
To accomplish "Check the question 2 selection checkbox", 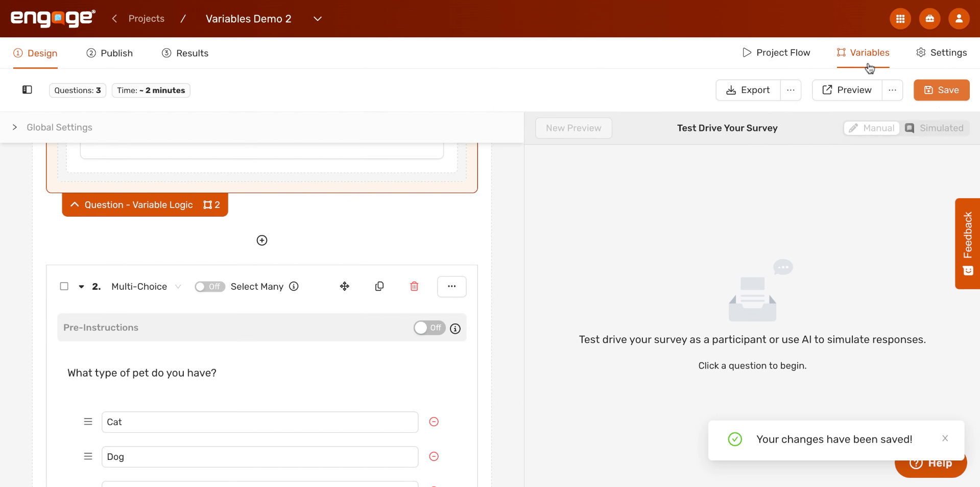I will 64,286.
